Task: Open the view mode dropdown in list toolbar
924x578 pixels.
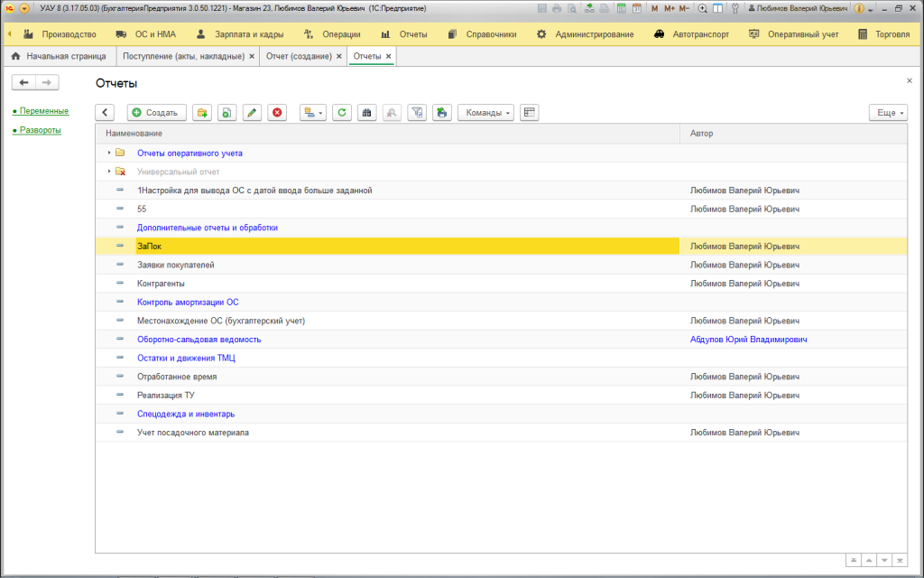Action: pyautogui.click(x=313, y=113)
